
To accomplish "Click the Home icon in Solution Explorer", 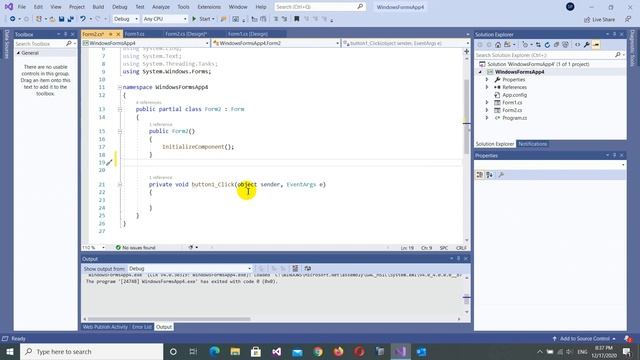I will [498, 45].
